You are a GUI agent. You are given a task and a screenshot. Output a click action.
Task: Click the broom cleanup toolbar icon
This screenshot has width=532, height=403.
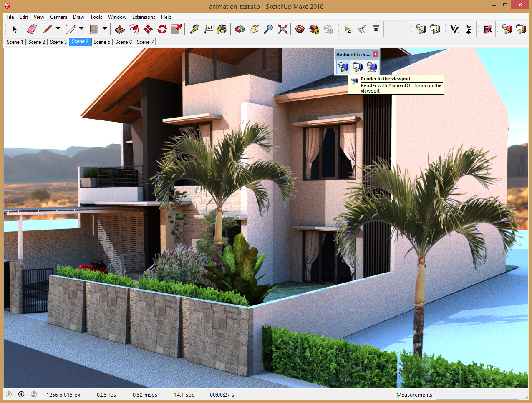point(362,29)
